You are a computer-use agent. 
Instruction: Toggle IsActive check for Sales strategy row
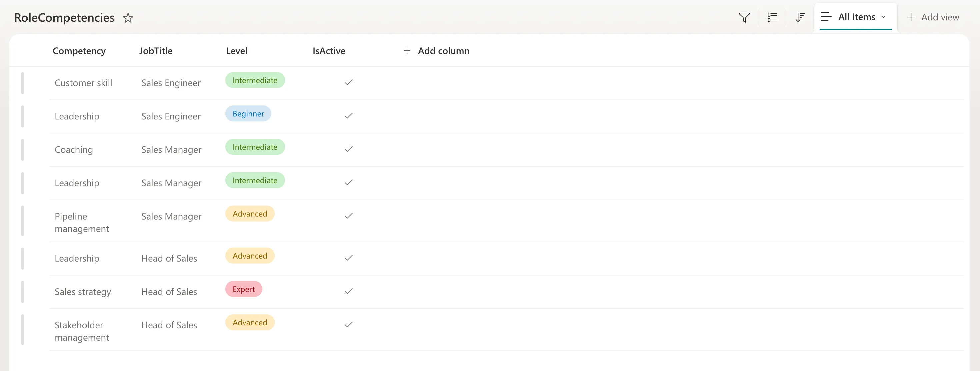348,291
